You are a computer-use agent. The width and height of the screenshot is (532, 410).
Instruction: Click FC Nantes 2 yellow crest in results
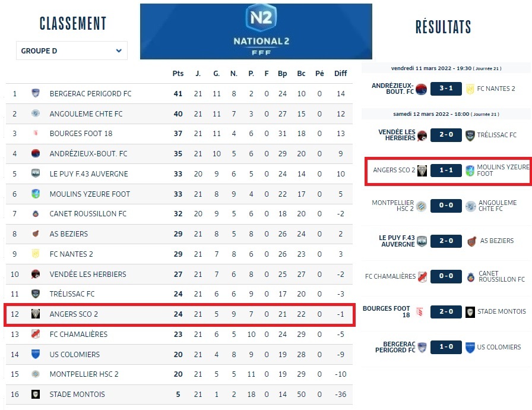point(470,89)
